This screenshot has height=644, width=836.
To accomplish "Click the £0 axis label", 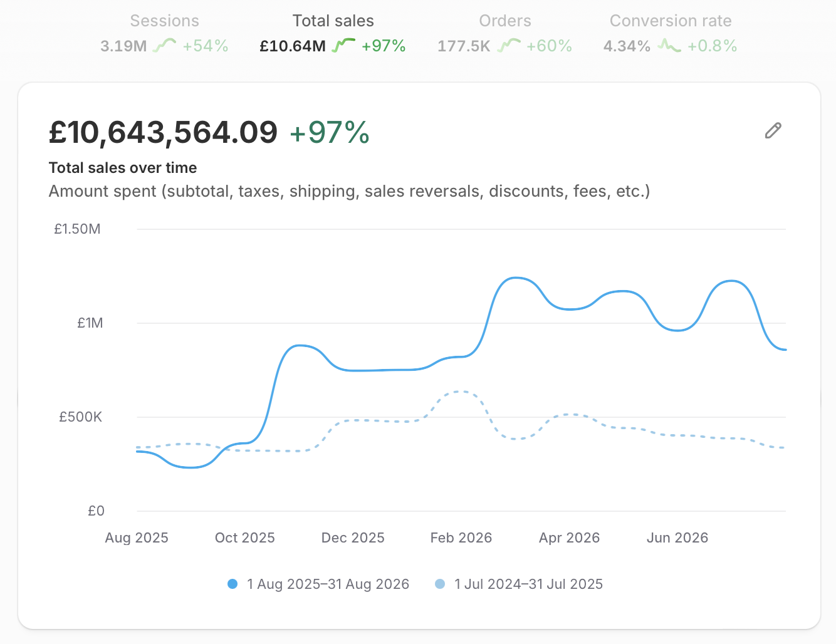I will (96, 511).
